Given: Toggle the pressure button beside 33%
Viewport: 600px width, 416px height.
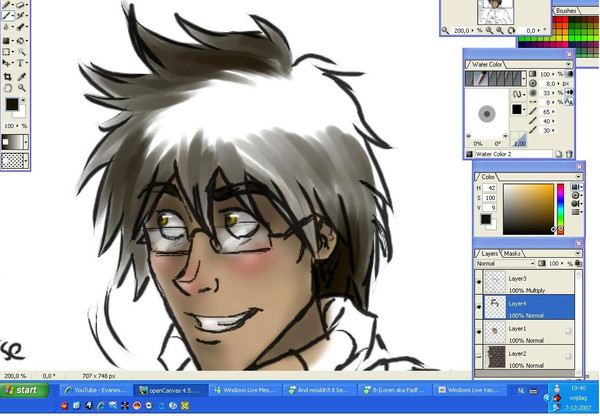Looking at the screenshot, I should 569,92.
